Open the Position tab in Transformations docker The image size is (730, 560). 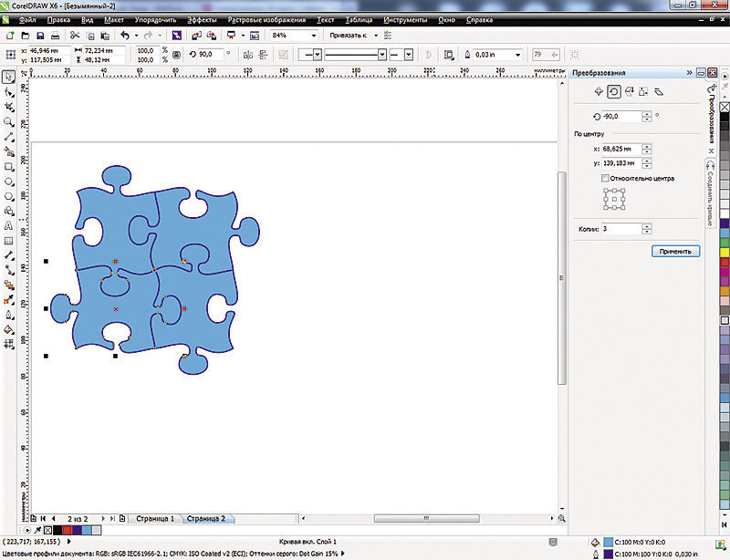599,92
